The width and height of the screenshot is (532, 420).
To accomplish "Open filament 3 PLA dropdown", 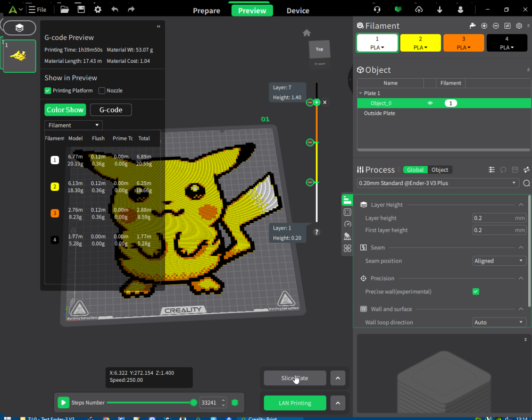I will point(463,47).
